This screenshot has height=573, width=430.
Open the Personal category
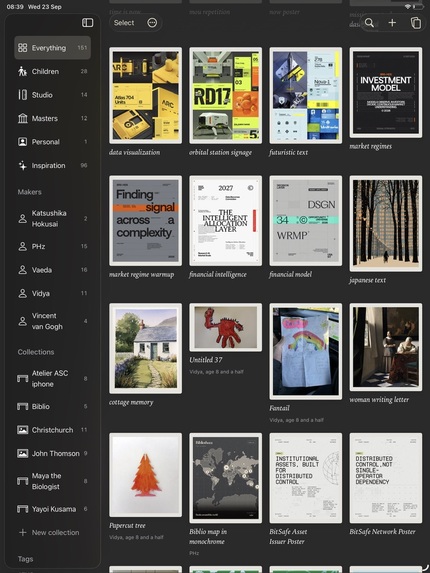click(53, 142)
